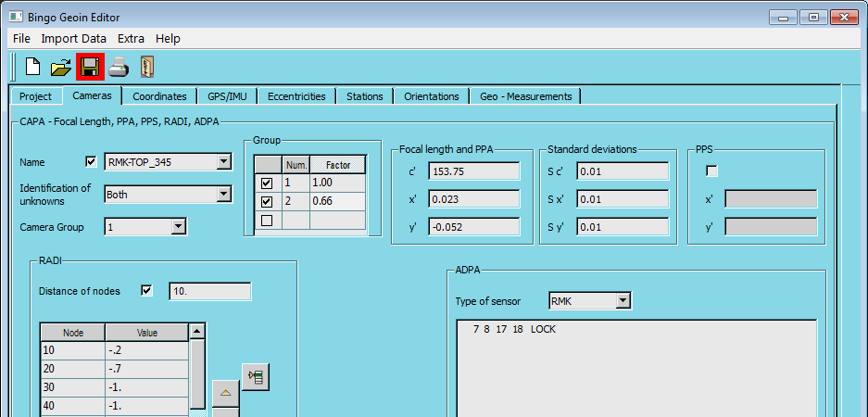Open the Type of sensor dropdown
This screenshot has height=417, width=868.
pyautogui.click(x=623, y=301)
